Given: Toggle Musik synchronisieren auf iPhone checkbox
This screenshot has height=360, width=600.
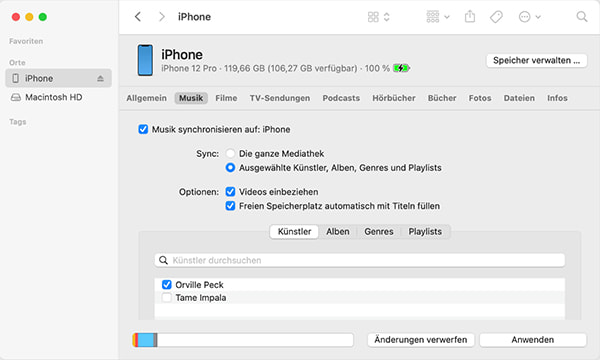Looking at the screenshot, I should coord(143,129).
